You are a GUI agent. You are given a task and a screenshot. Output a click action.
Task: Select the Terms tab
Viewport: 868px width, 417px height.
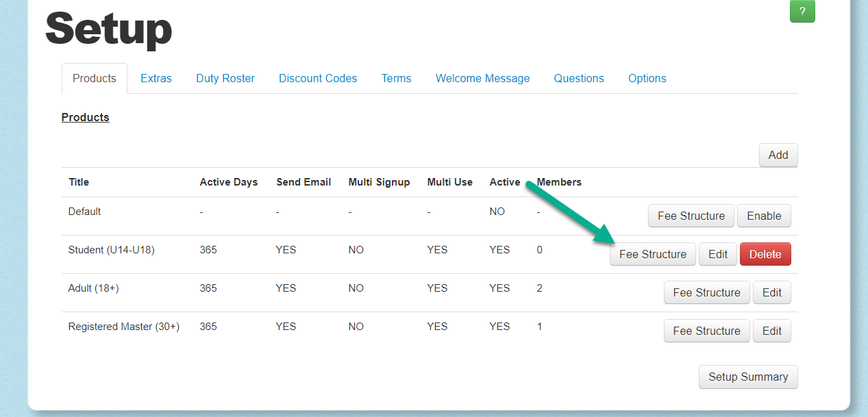(397, 78)
